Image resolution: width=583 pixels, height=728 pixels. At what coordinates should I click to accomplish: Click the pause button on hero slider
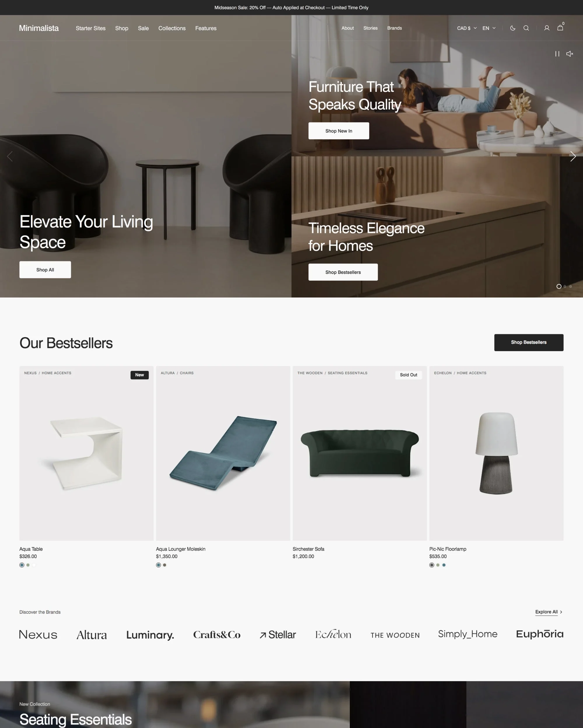coord(557,54)
